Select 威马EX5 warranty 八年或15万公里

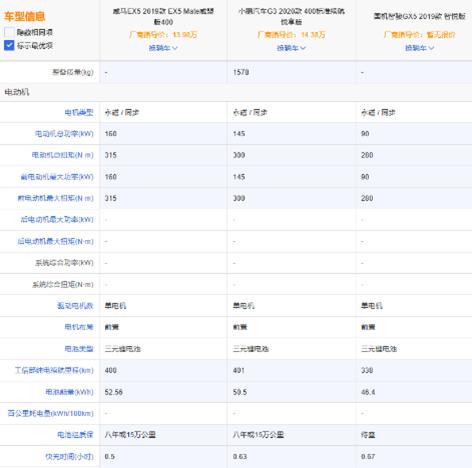130,435
